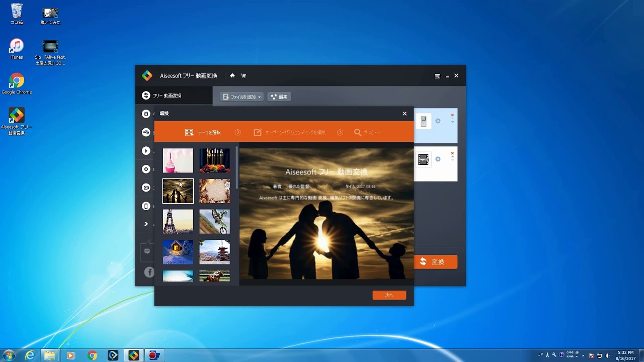Launch Internet Explorer from taskbar
This screenshot has height=362, width=644.
coord(30,355)
